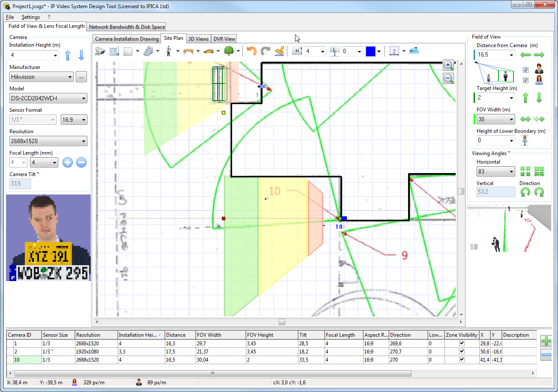
Task: Increase focal length with plus button
Action: point(68,162)
